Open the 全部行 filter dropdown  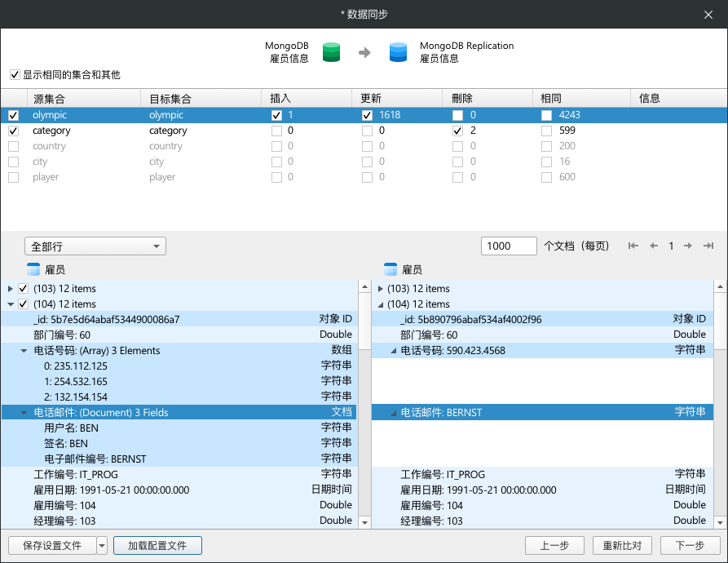point(95,246)
